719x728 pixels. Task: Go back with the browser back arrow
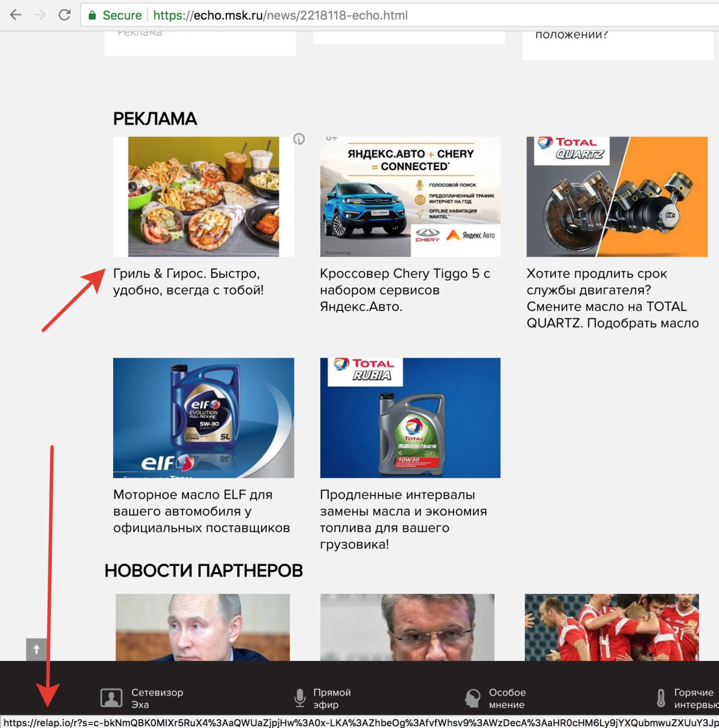click(x=15, y=15)
